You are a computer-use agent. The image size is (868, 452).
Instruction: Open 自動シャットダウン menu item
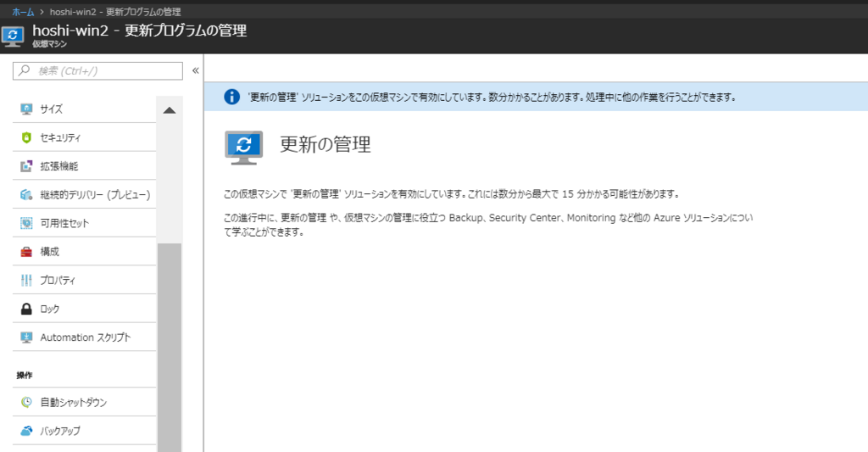84,402
